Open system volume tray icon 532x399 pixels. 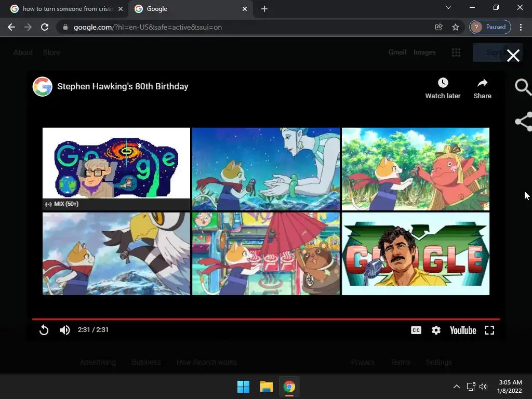(483, 387)
